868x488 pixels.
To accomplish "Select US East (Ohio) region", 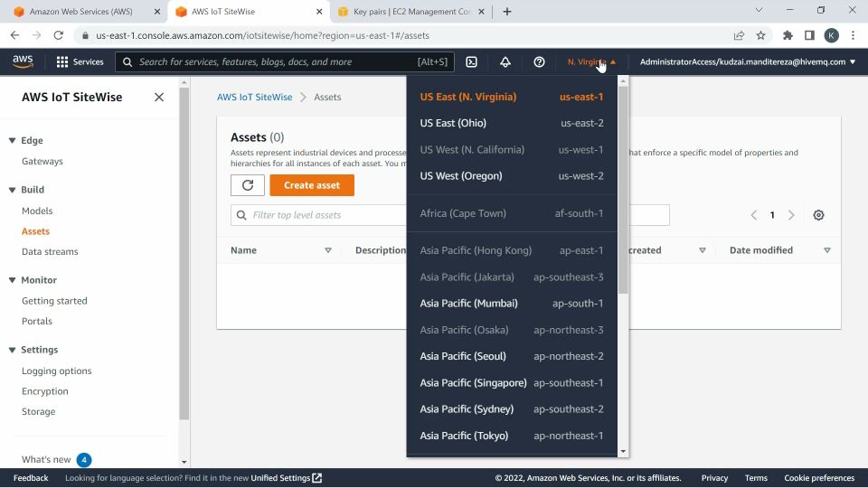I will (x=512, y=124).
